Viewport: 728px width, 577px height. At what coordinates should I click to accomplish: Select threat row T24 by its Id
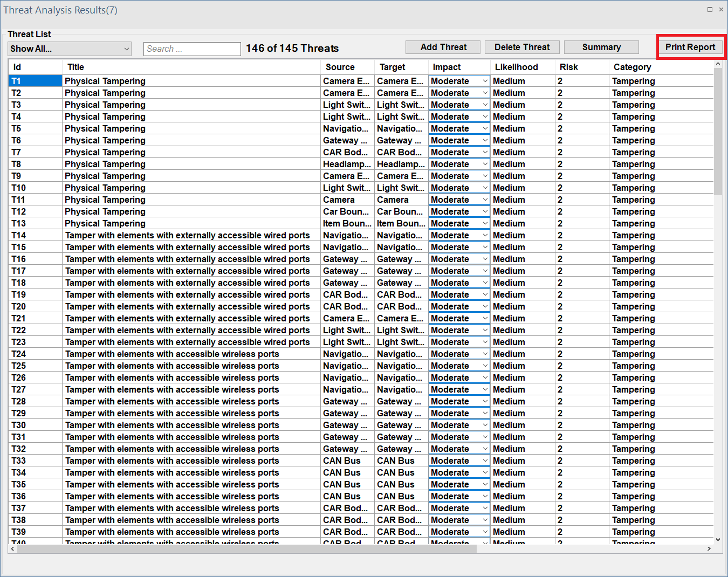click(19, 354)
